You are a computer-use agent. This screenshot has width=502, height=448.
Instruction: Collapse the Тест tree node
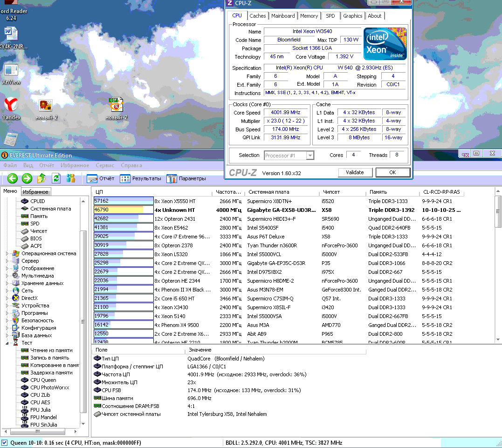[x=7, y=343]
